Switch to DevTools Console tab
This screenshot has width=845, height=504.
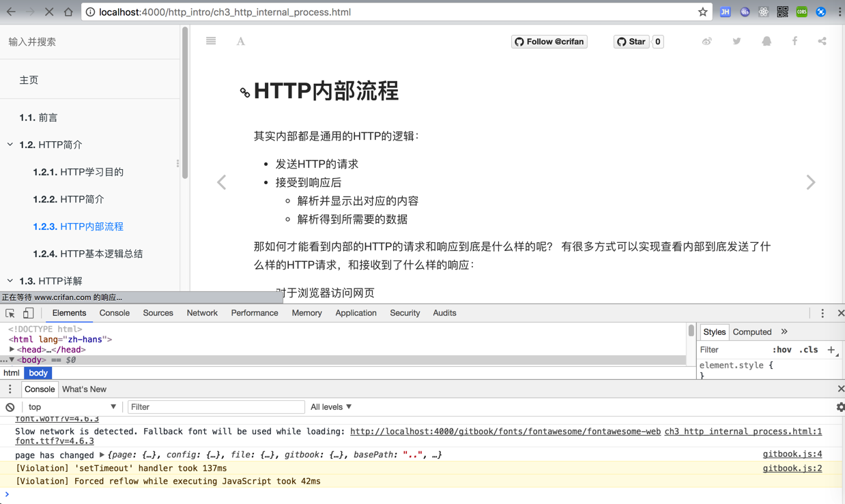click(114, 313)
